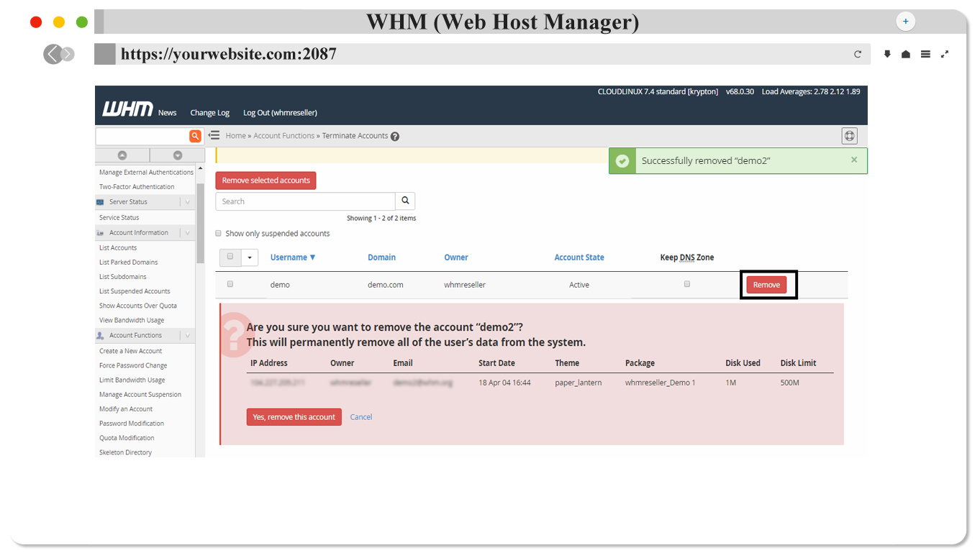Open Manage Account Suspension
Image resolution: width=980 pixels, height=553 pixels.
click(x=140, y=394)
